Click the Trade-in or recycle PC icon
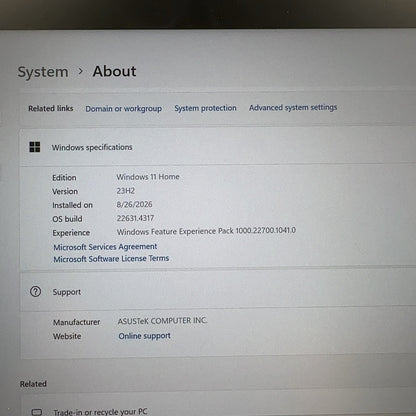Screen dimensions: 416x416 tap(37, 412)
